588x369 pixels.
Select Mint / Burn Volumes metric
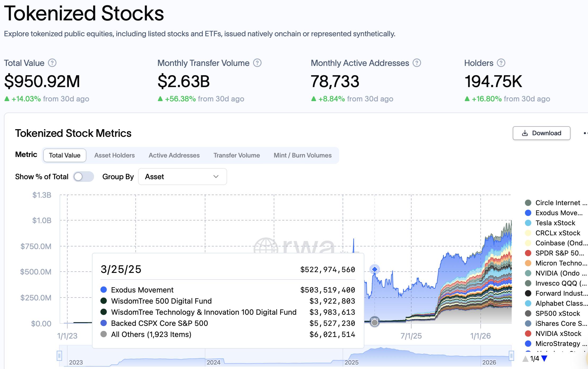[303, 155]
